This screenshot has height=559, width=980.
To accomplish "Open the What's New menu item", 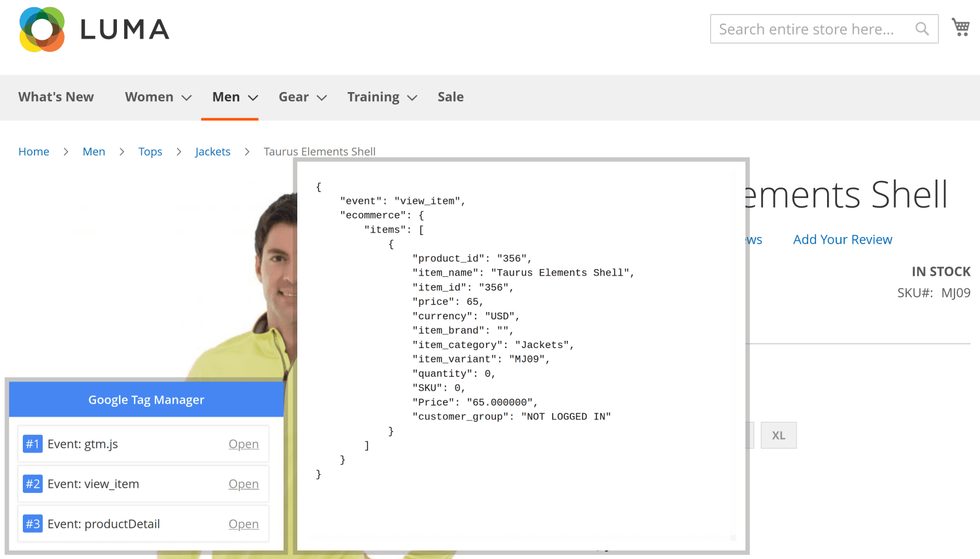I will point(56,97).
